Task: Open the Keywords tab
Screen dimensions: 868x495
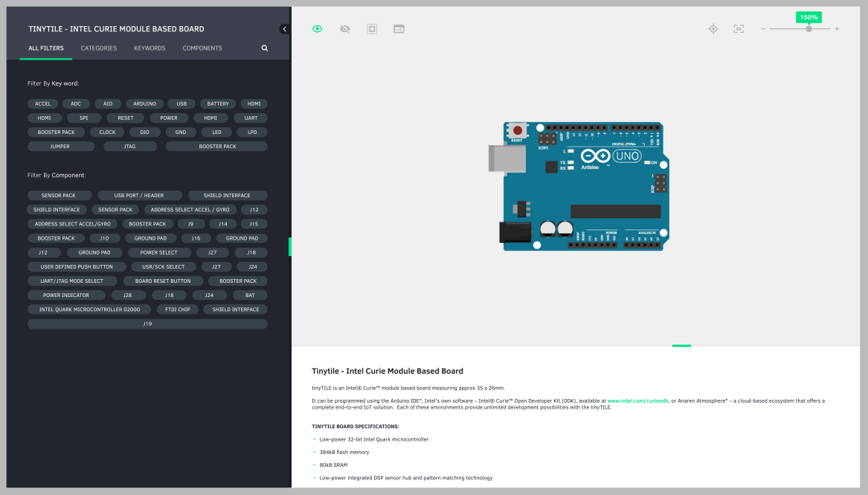Action: tap(150, 48)
